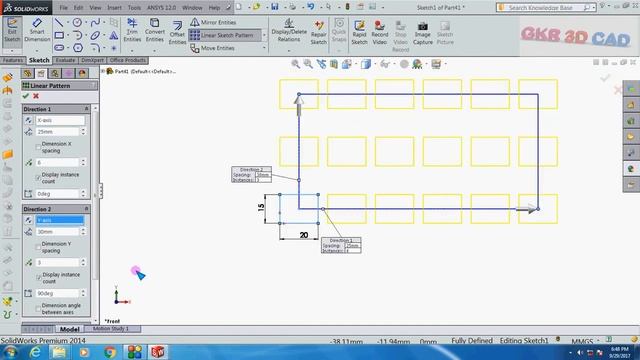Viewport: 640px width, 360px height.
Task: Switch to the DimXpert tab
Action: [92, 60]
